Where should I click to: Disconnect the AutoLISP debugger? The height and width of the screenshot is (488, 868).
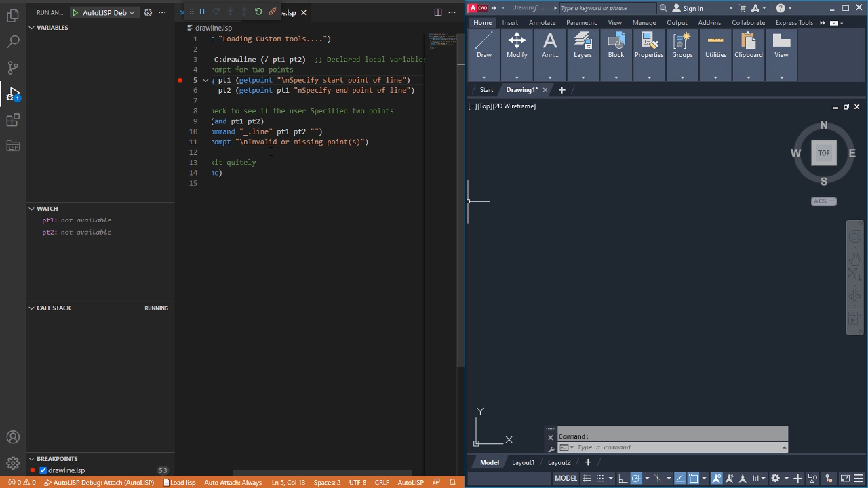pos(273,12)
